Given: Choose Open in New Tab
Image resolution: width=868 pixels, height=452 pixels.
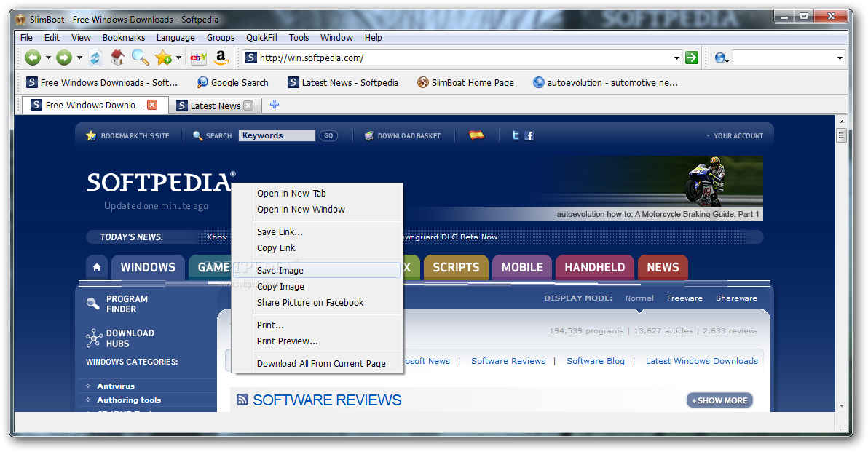Looking at the screenshot, I should tap(317, 193).
